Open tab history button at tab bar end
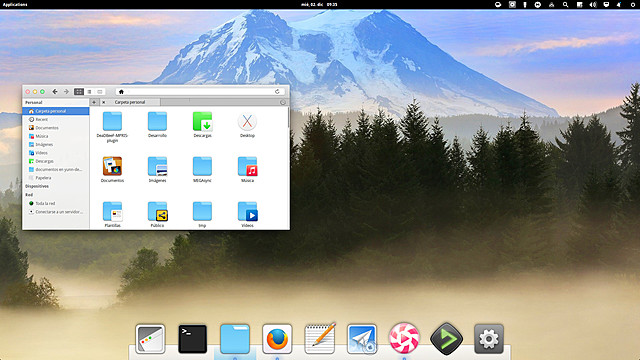The height and width of the screenshot is (360, 640). (283, 102)
